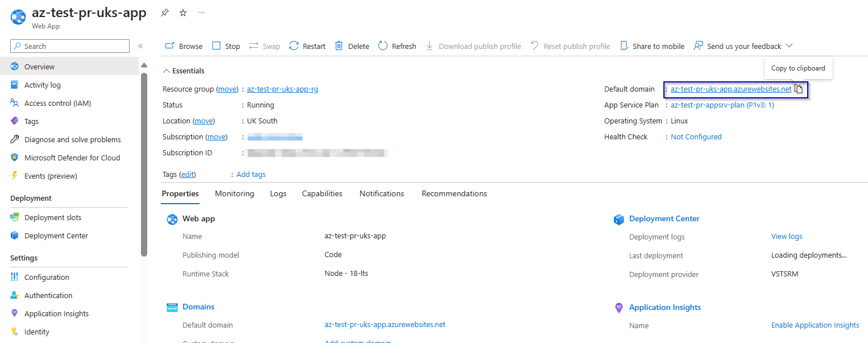The image size is (868, 343).
Task: Open Application Insights heading link
Action: point(665,307)
